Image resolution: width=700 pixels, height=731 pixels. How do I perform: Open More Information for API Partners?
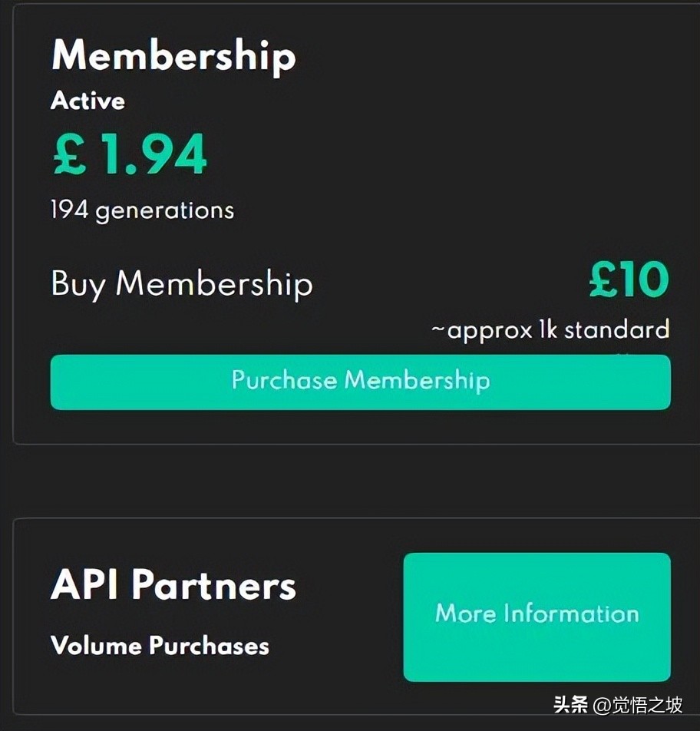(x=537, y=617)
